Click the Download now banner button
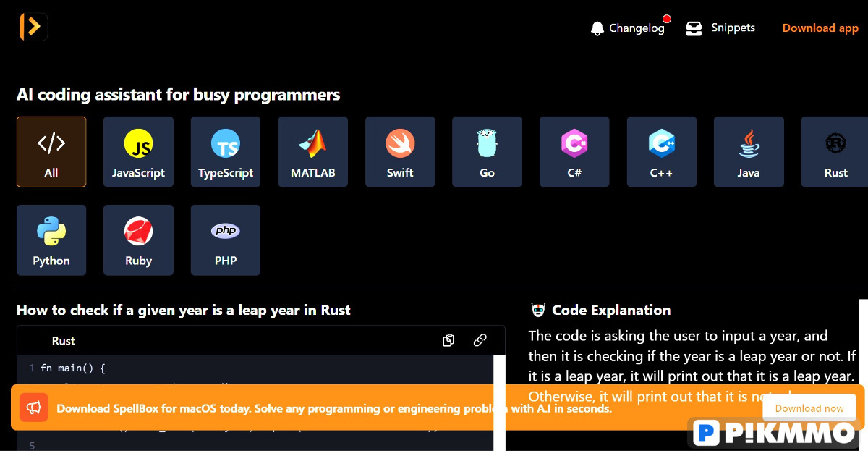The height and width of the screenshot is (456, 868). [x=809, y=408]
